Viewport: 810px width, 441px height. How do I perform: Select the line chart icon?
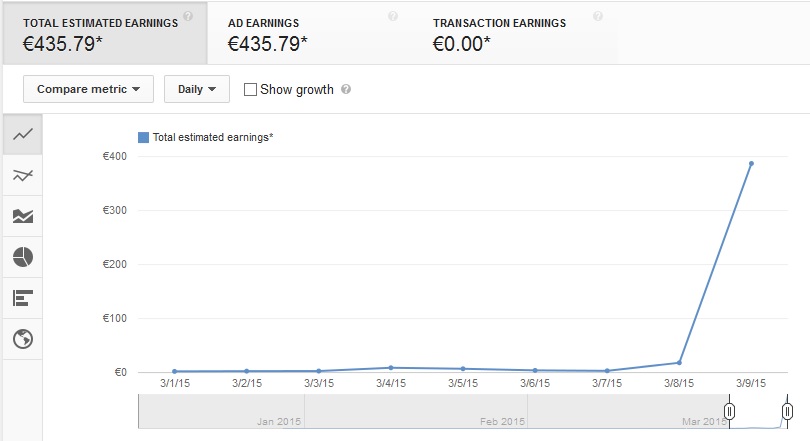click(x=22, y=134)
